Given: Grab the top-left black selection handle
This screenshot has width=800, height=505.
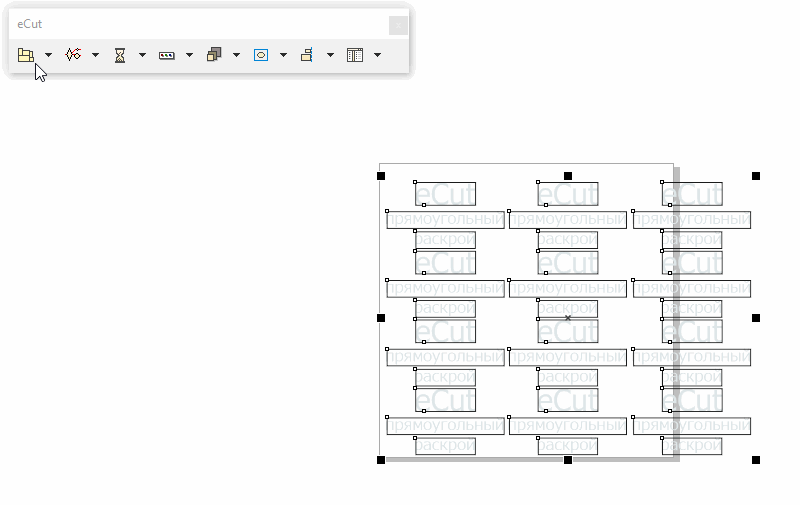Looking at the screenshot, I should (x=381, y=176).
